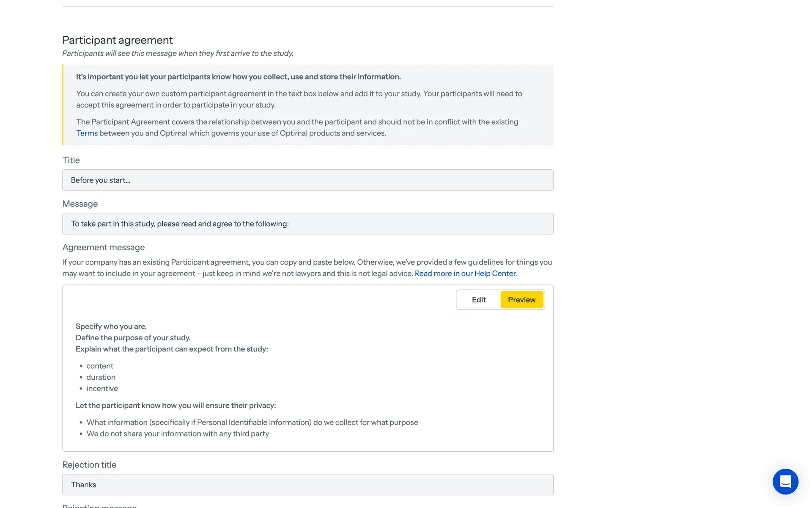Click the Personal Identifiable Information bullet
Screen dimensions: 812x508
[252, 422]
